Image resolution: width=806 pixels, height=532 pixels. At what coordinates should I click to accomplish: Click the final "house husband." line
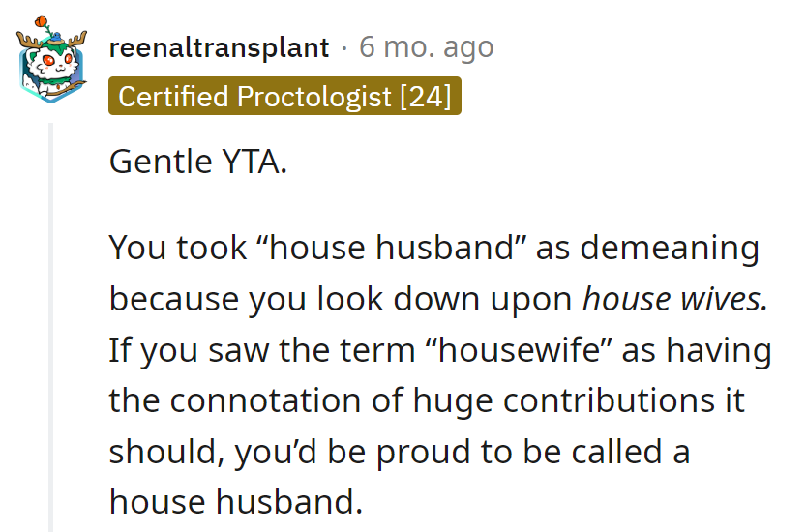236,502
